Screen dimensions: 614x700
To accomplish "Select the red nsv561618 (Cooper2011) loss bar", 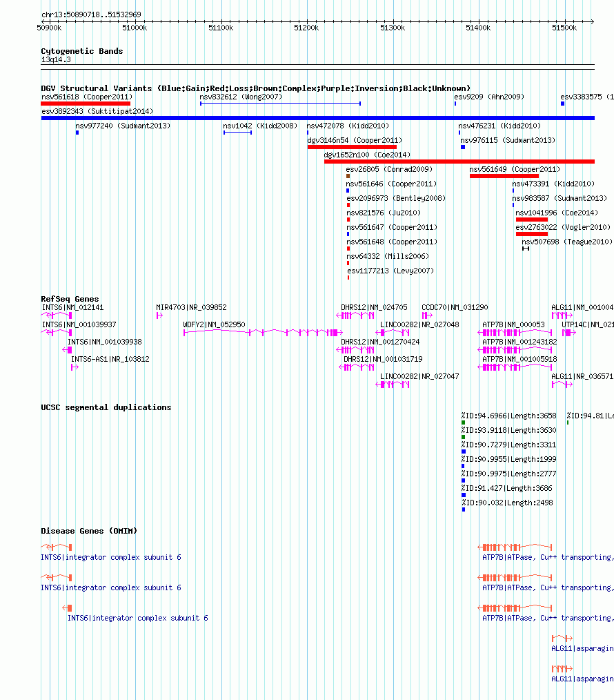I will pos(86,104).
